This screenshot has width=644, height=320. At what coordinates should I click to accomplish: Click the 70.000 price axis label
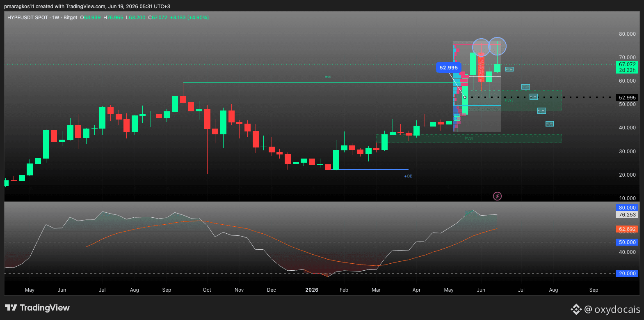pos(627,58)
